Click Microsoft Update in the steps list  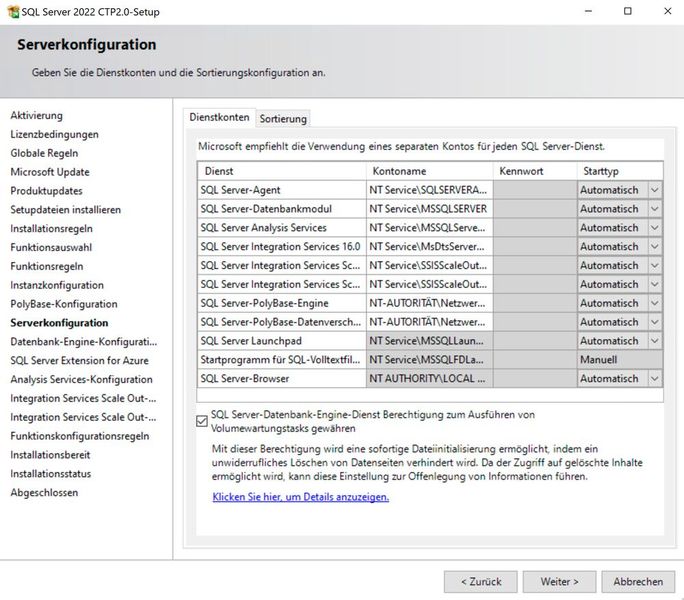(50, 172)
